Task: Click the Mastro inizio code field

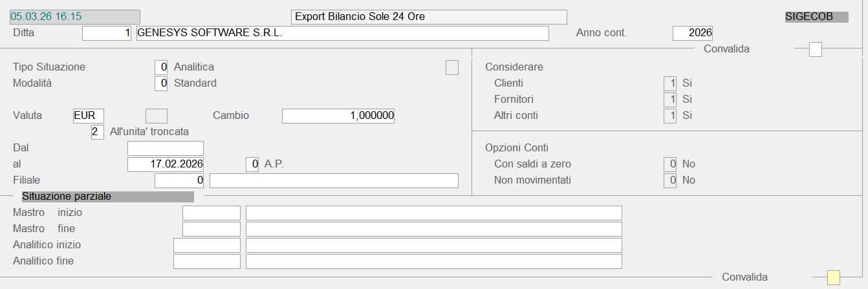Action: point(211,213)
